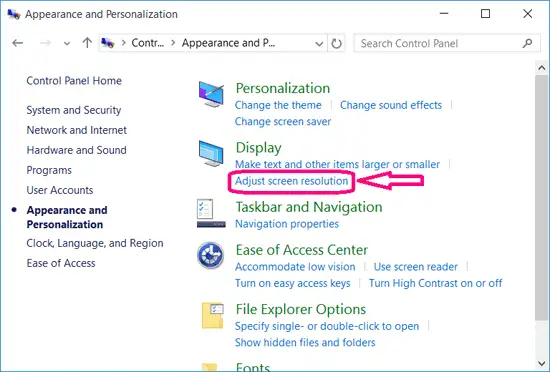Screen dimensions: 550x372
Task: Select Appearance and Personalization in the sidebar
Action: (67, 217)
